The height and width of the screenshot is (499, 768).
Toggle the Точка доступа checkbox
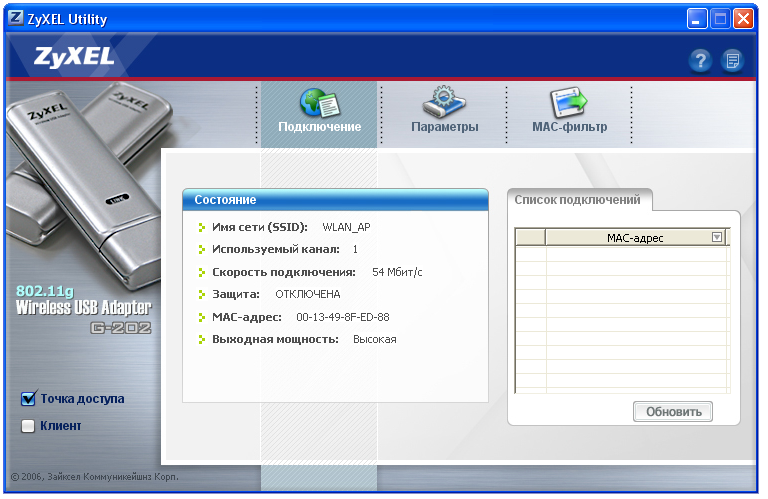click(28, 399)
